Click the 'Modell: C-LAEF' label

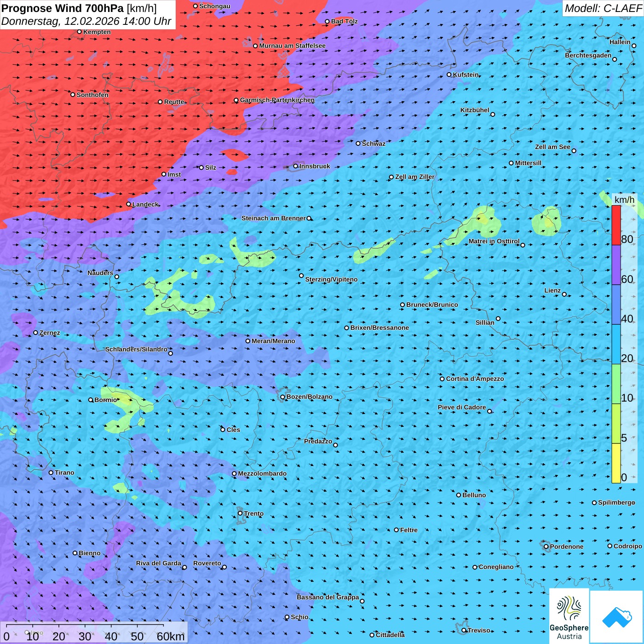pyautogui.click(x=603, y=8)
